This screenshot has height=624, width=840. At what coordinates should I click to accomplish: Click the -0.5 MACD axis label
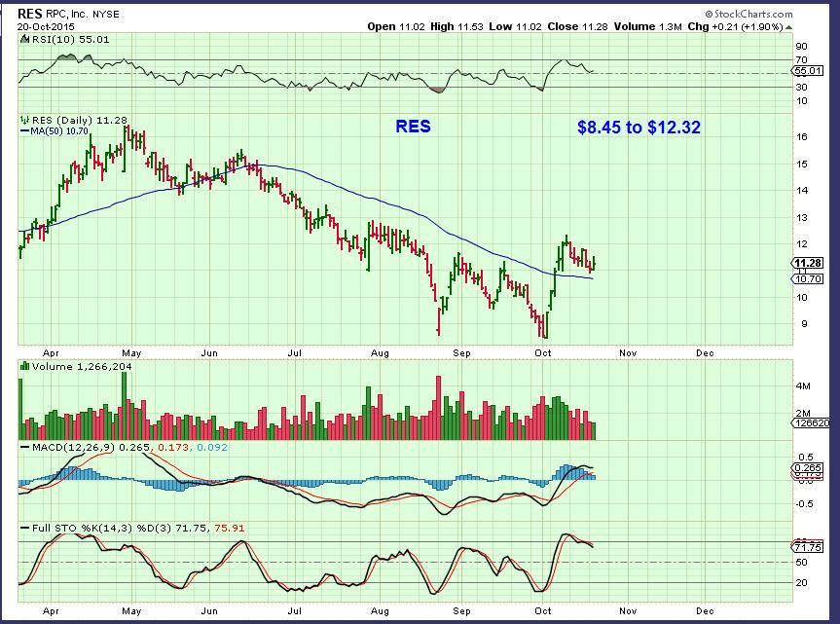tap(804, 503)
